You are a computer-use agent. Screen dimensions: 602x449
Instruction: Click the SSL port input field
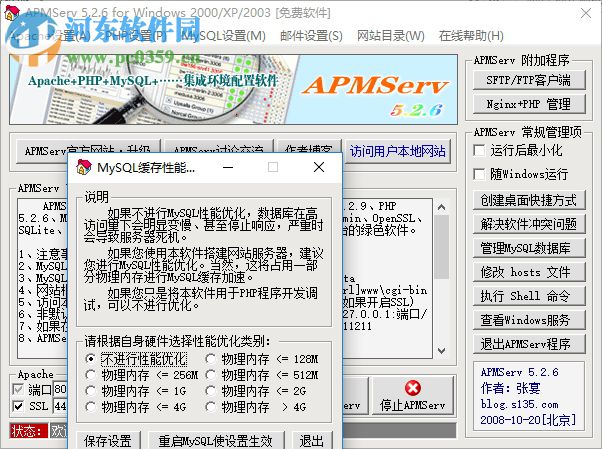pyautogui.click(x=60, y=406)
